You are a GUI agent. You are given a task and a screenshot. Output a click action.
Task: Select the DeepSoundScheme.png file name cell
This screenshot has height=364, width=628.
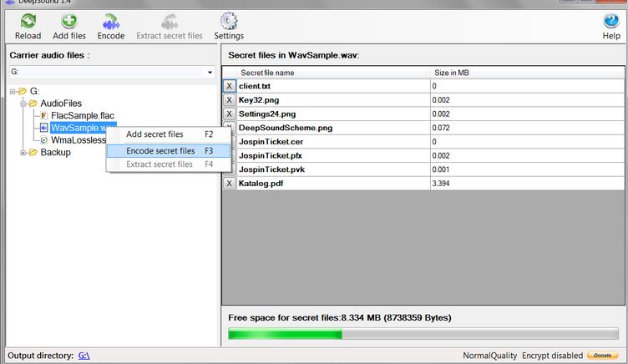coord(333,128)
